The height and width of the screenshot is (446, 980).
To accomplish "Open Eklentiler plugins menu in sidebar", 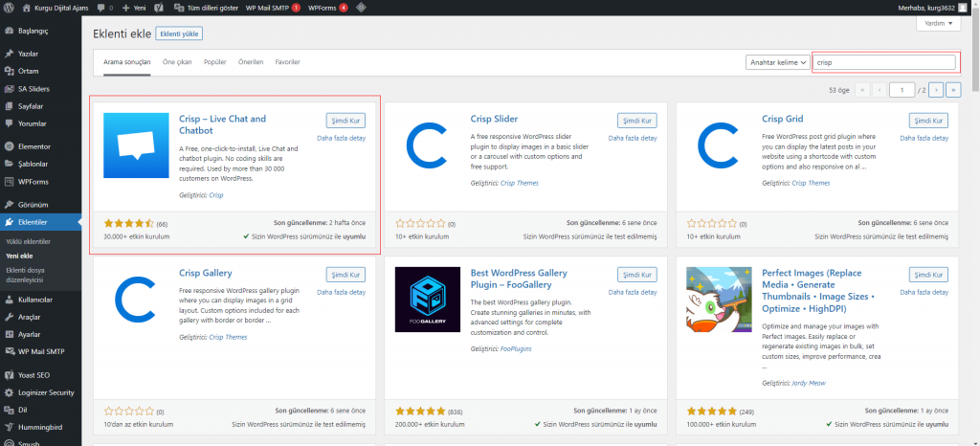I will (x=40, y=222).
